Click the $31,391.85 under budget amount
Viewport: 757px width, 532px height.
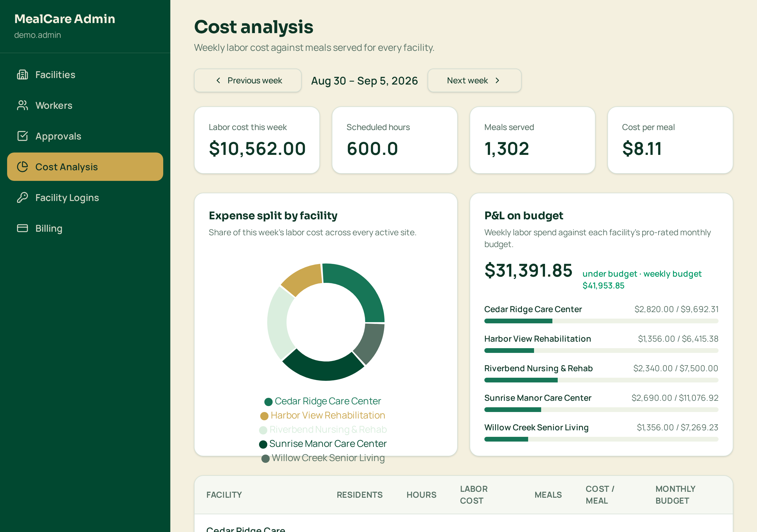point(528,271)
